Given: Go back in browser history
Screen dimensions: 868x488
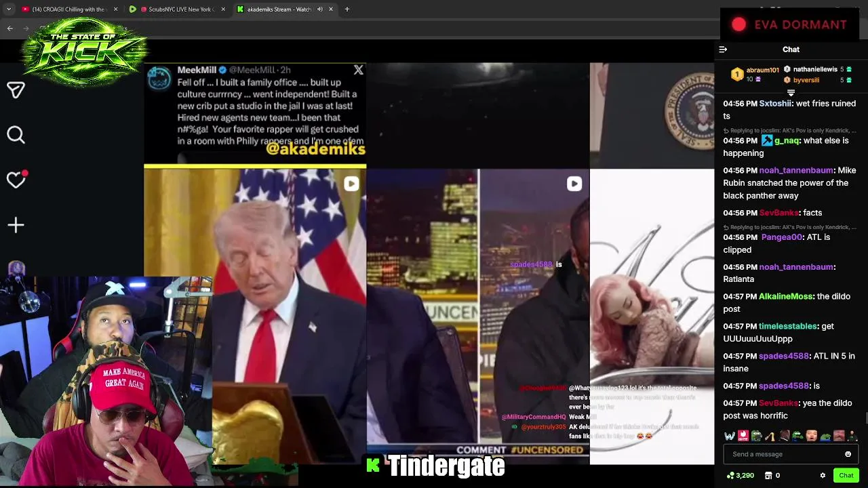Looking at the screenshot, I should [9, 28].
